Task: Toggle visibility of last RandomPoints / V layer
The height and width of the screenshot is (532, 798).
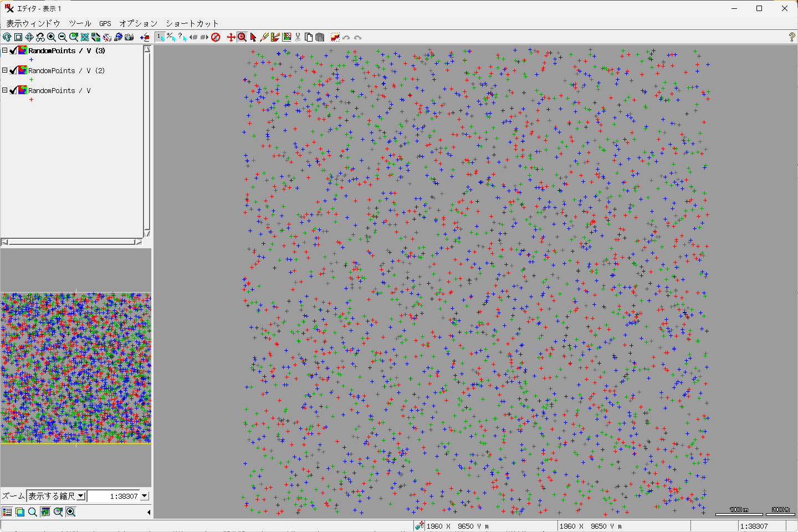Action: 13,90
